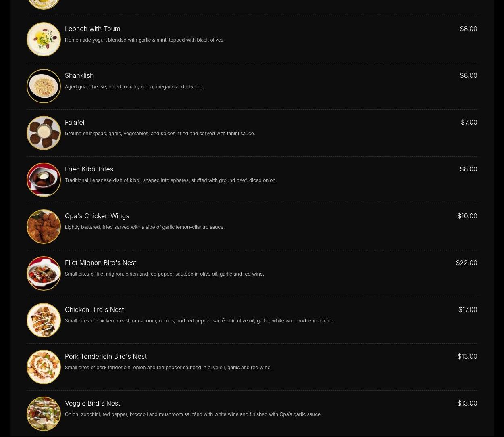Open the Shanklish dish thumbnail
Viewport: 504px width, 437px height.
[44, 86]
